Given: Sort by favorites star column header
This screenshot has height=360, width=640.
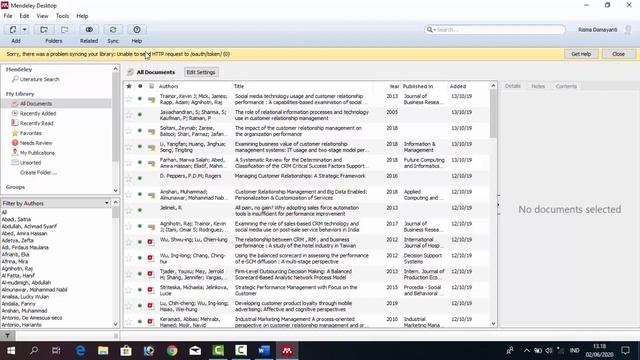Looking at the screenshot, I should click(129, 86).
